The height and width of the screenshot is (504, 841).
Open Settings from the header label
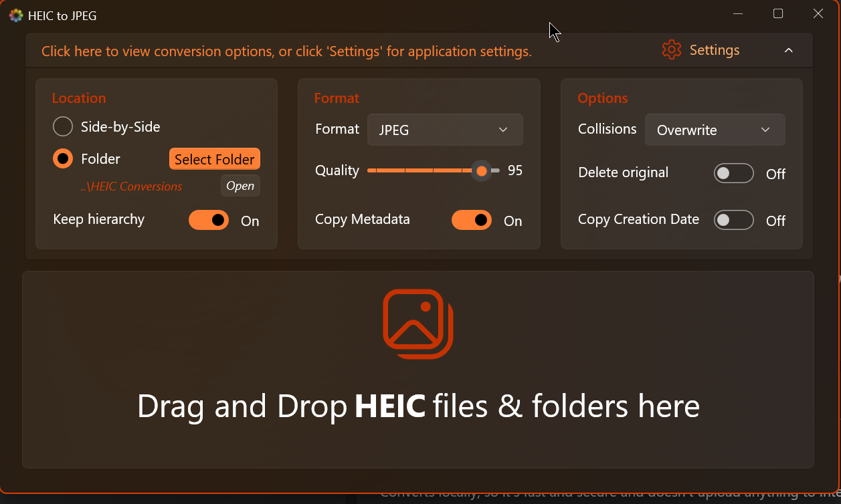click(714, 50)
